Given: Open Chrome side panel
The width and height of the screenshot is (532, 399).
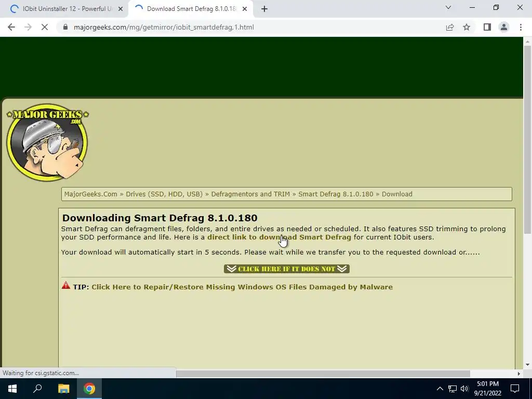Looking at the screenshot, I should pyautogui.click(x=487, y=27).
